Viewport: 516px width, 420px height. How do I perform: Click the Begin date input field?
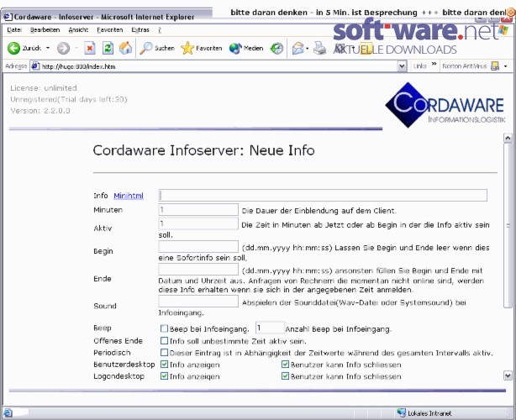click(198, 247)
